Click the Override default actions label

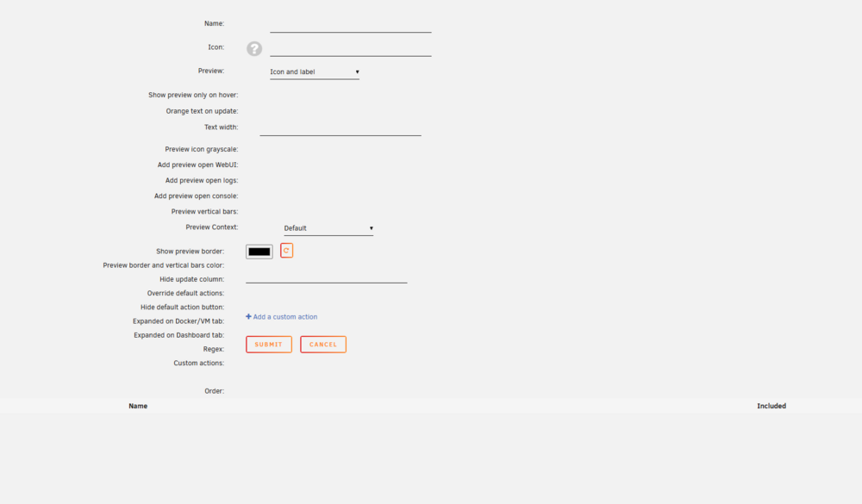[185, 294]
